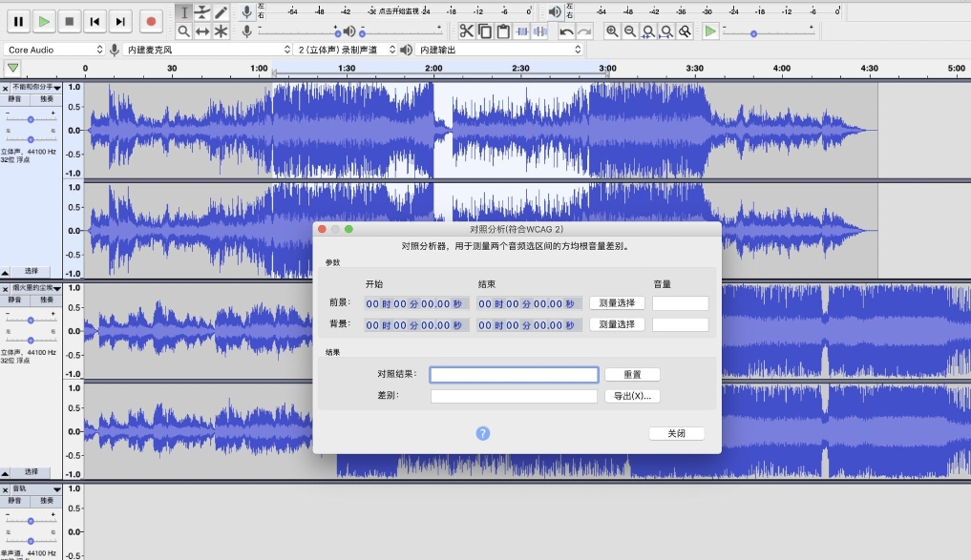971x560 pixels.
Task: Click the 不能和你分手 track gain slider
Action: tap(31, 118)
